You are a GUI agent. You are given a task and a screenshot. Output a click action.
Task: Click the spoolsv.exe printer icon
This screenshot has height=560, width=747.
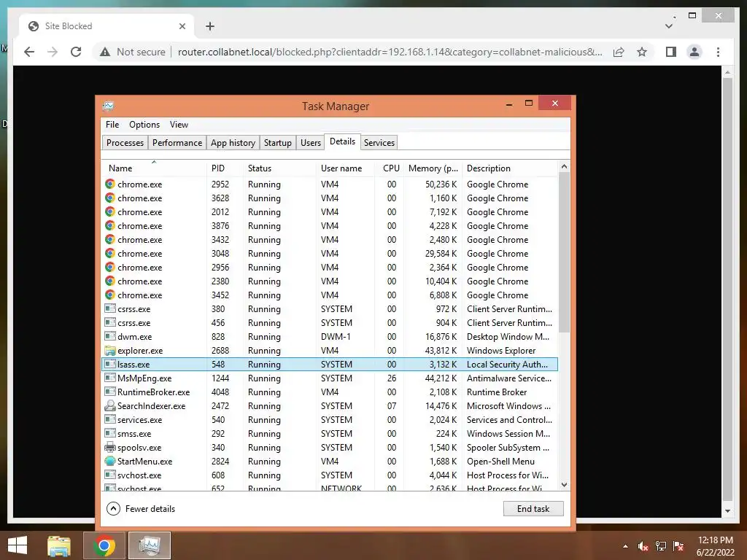click(x=110, y=447)
